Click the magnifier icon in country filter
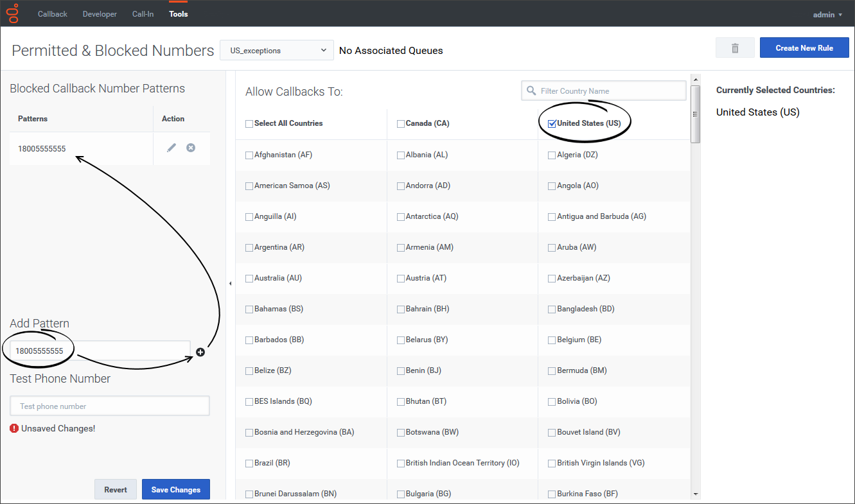The image size is (855, 504). (x=531, y=91)
